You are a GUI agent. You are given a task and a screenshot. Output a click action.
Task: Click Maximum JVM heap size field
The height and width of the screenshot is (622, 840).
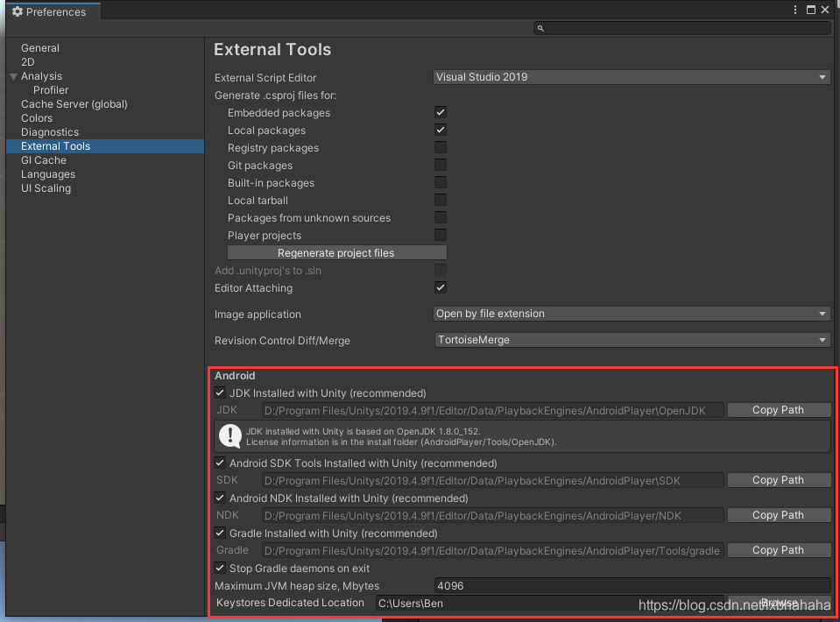point(632,585)
